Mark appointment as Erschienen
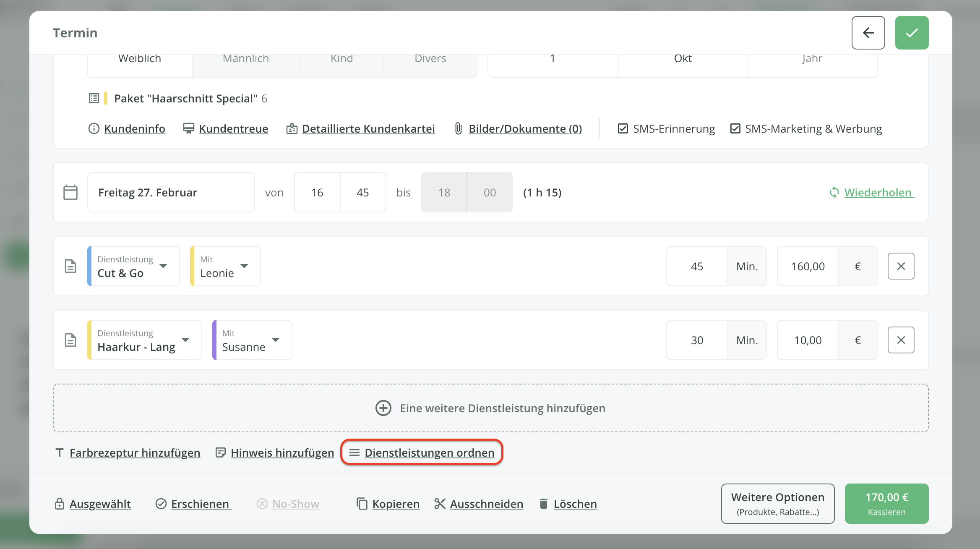980x549 pixels. [199, 504]
